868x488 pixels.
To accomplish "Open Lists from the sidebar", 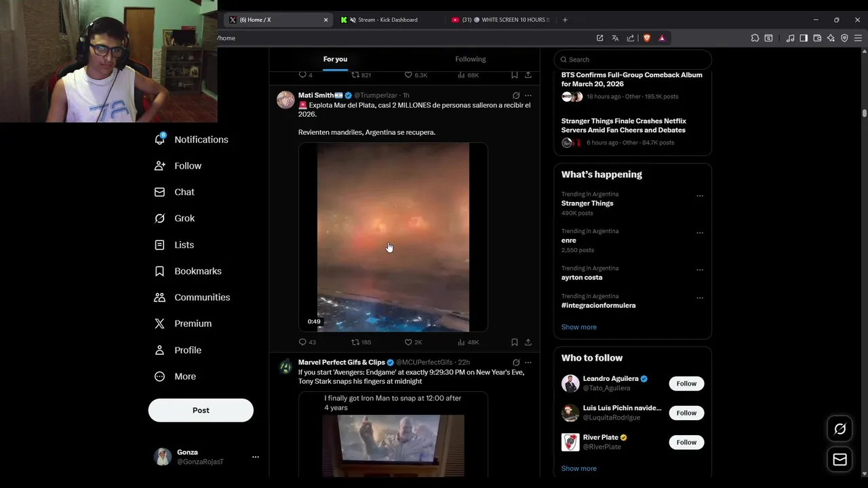I will (x=174, y=245).
